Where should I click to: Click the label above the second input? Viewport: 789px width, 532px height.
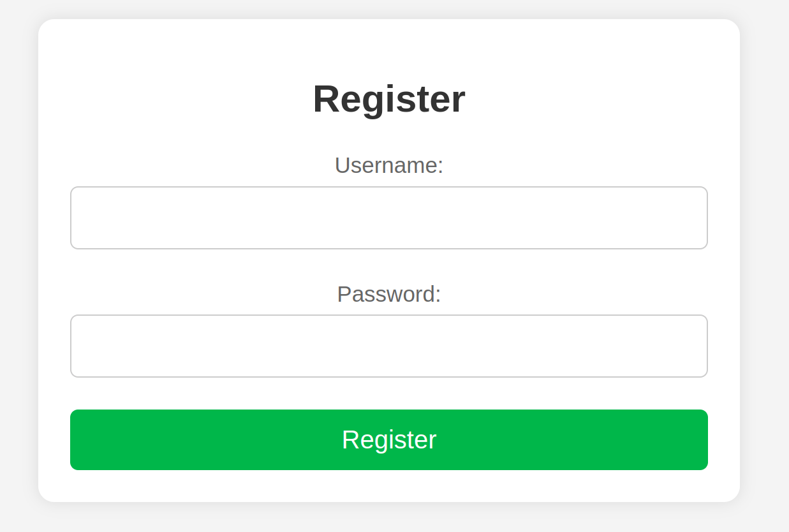(389, 294)
